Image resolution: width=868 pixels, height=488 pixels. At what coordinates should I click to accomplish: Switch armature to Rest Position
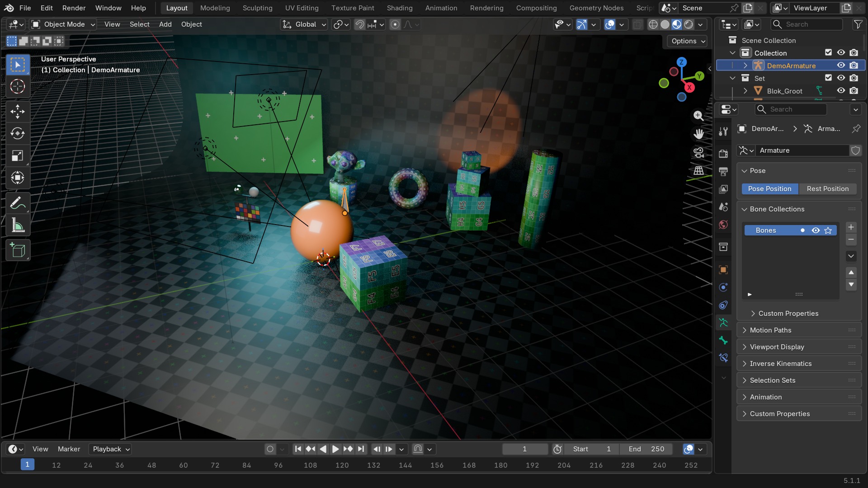pos(827,189)
